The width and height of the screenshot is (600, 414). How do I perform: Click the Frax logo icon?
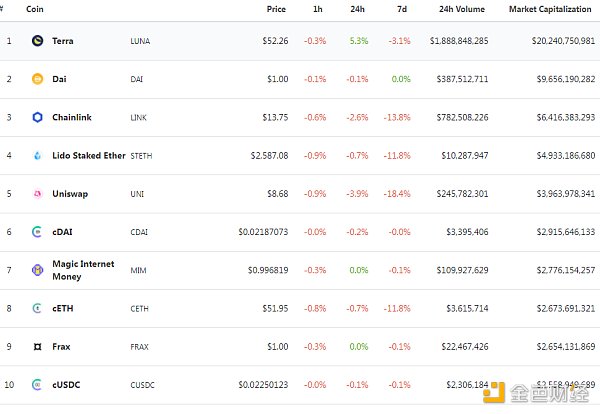pyautogui.click(x=38, y=347)
